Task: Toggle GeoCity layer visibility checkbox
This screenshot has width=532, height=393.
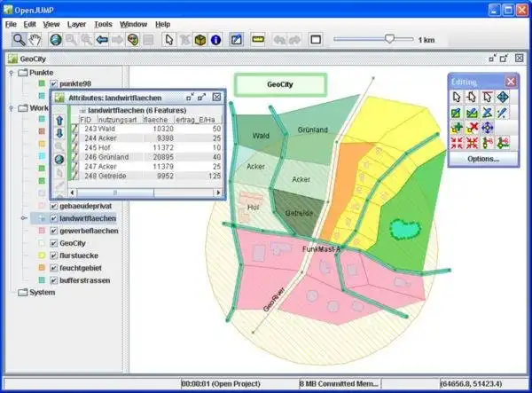Action: click(53, 243)
